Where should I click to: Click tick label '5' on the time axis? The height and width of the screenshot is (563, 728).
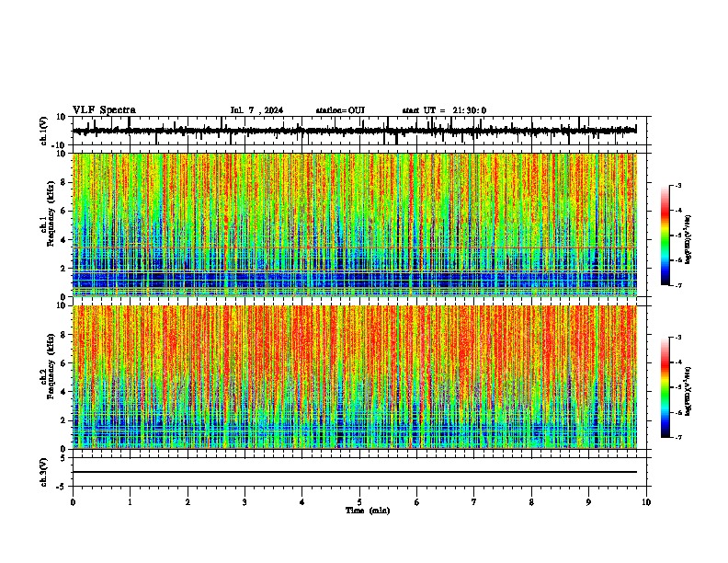(x=359, y=502)
